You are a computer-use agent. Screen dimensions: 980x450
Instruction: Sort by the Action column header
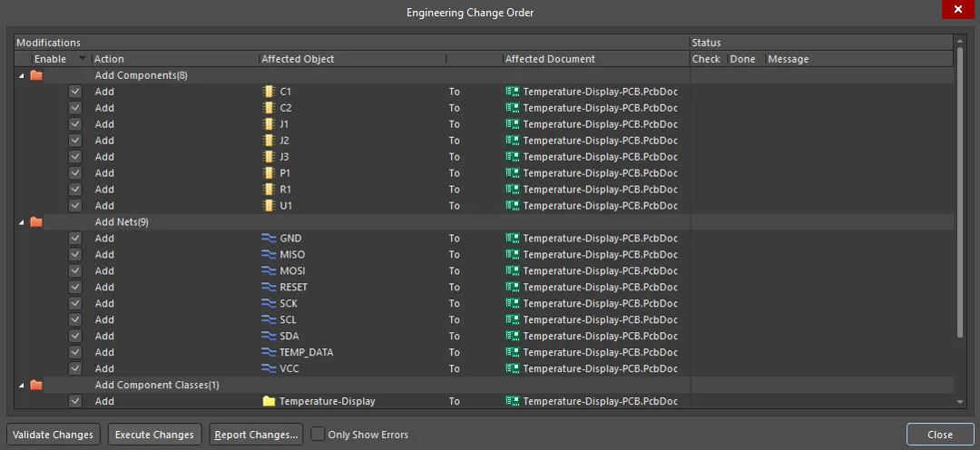[x=175, y=59]
